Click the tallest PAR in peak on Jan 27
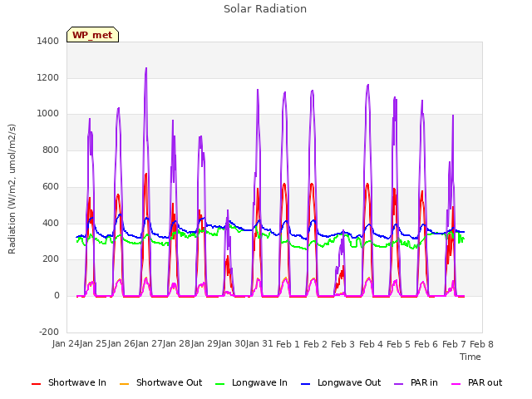 point(146,68)
